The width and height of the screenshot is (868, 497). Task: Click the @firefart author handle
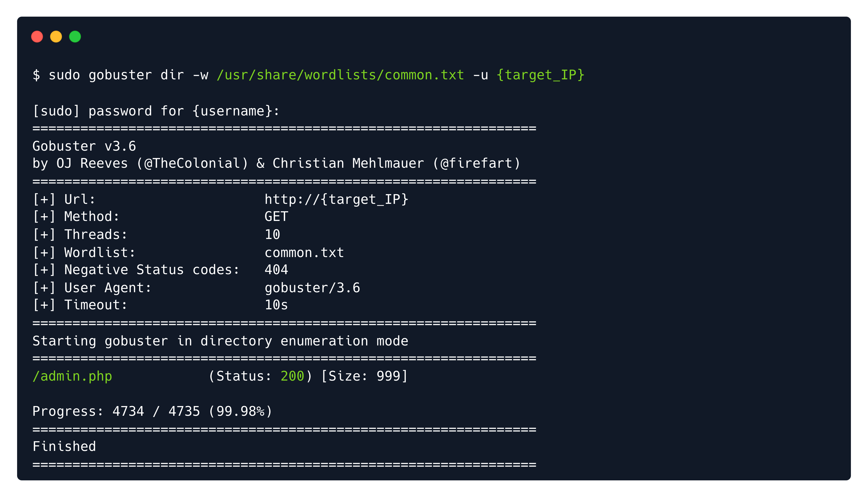[x=477, y=163]
